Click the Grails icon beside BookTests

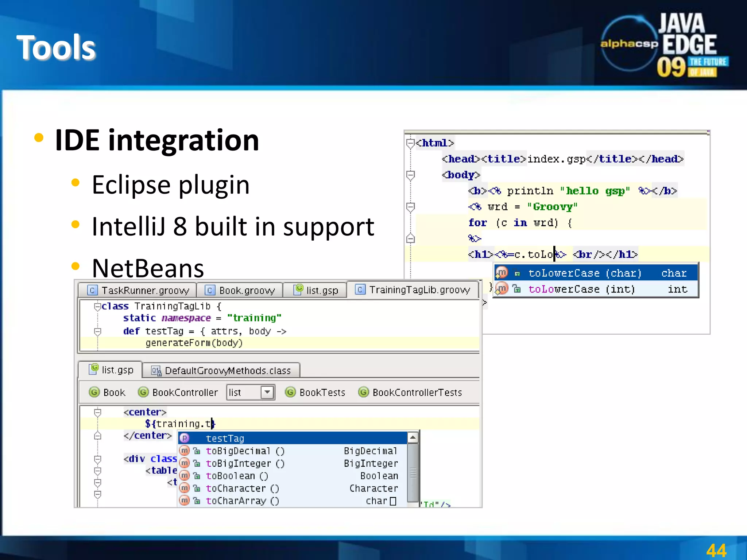(x=290, y=392)
